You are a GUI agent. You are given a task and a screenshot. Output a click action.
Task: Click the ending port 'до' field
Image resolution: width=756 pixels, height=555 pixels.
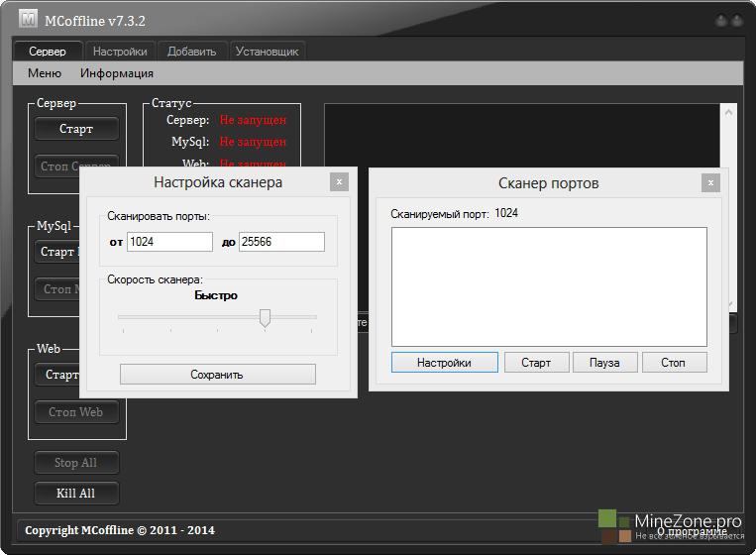(x=281, y=242)
